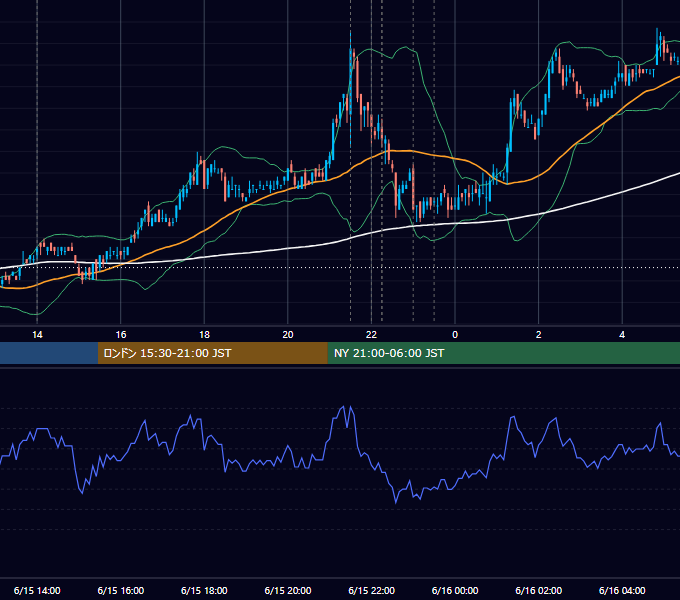Image resolution: width=680 pixels, height=600 pixels.
Task: Click the 6/16 00:00 date label
Action: coord(455,590)
